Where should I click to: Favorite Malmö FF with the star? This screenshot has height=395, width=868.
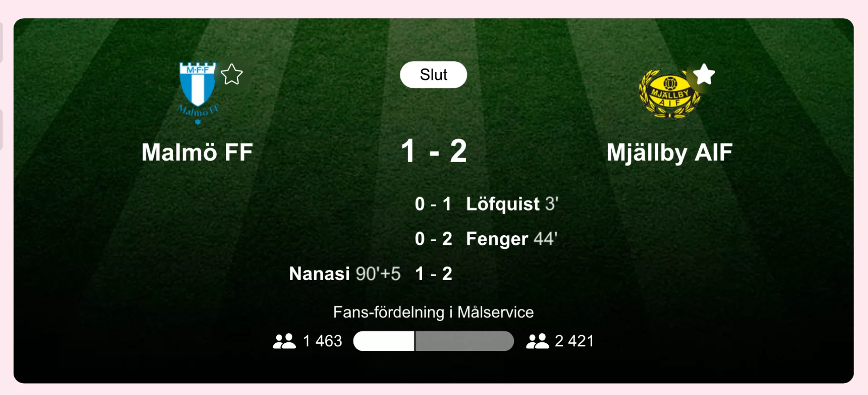pos(232,74)
